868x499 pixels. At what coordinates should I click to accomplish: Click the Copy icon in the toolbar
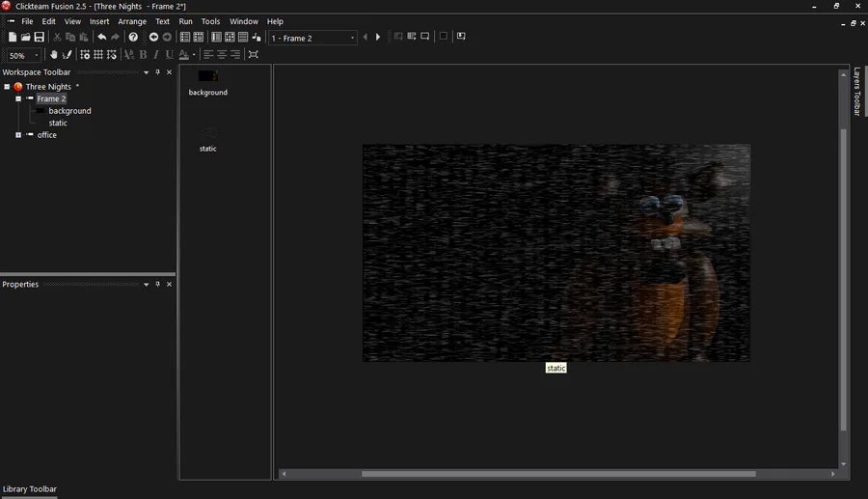pyautogui.click(x=70, y=37)
